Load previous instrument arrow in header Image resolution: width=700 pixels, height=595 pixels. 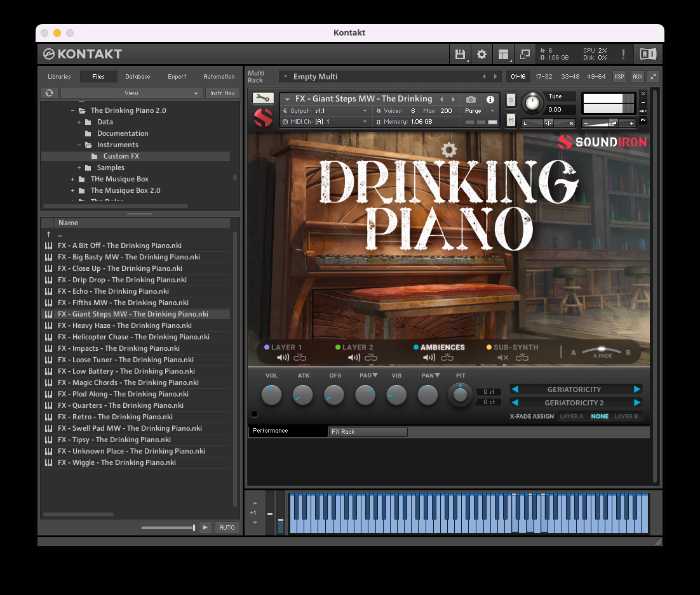(x=442, y=99)
